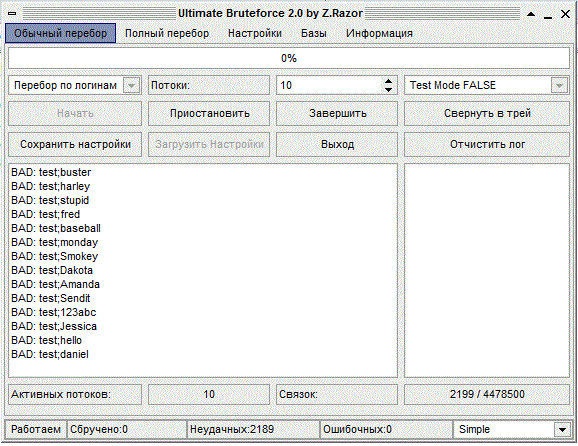Click the thread count input field
The height and width of the screenshot is (446, 578).
coord(330,86)
